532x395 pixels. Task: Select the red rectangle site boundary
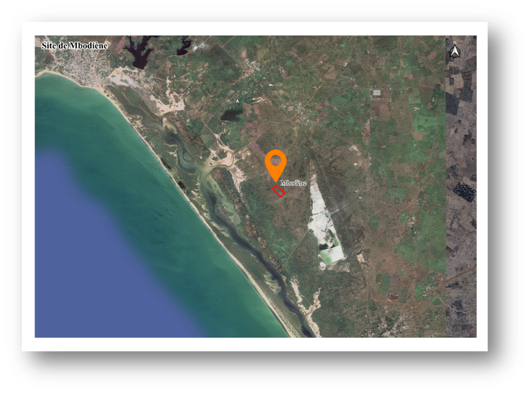(x=279, y=191)
